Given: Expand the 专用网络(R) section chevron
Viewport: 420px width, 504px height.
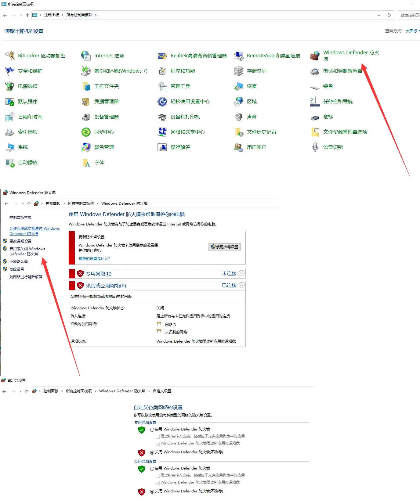Looking at the screenshot, I should point(241,273).
